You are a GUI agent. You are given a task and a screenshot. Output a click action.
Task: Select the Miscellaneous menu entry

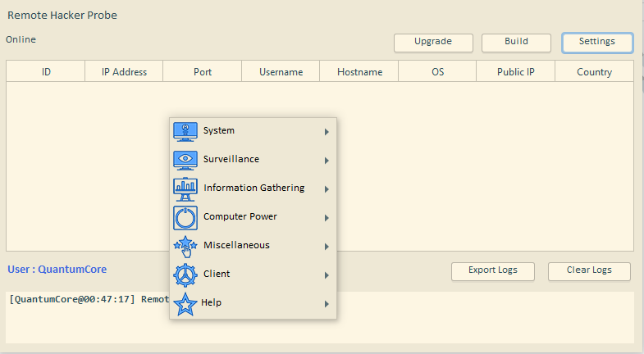point(236,245)
